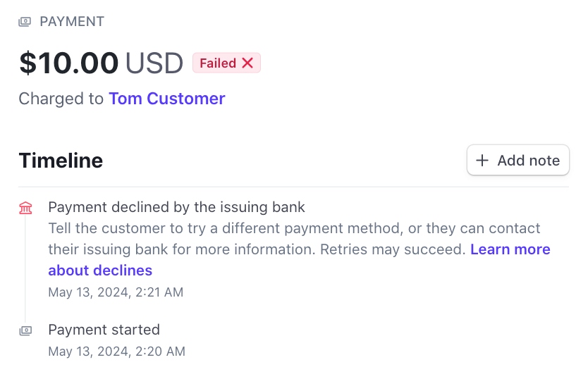Click the Payment started event text

pyautogui.click(x=104, y=330)
